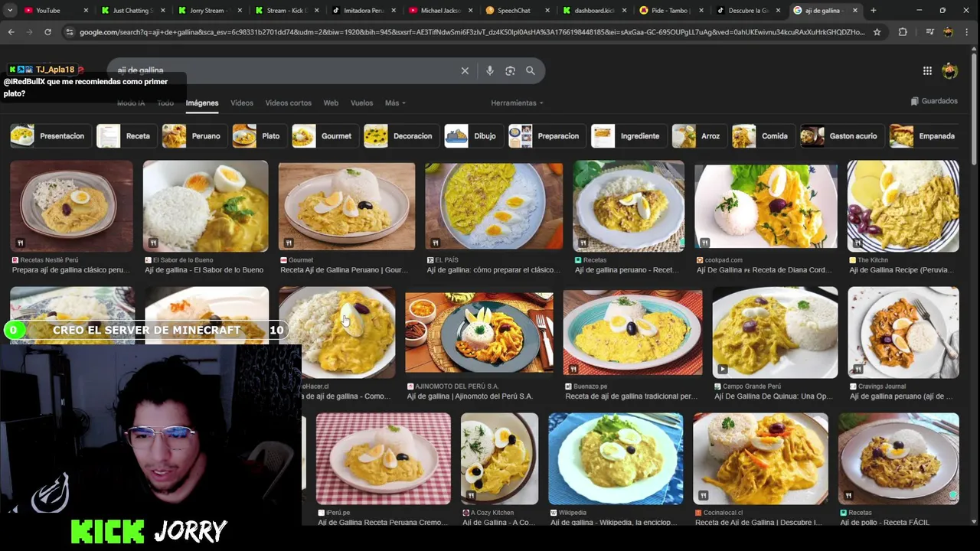Open the Campo Grande Perú image thumbnail
The width and height of the screenshot is (980, 551).
pyautogui.click(x=775, y=333)
